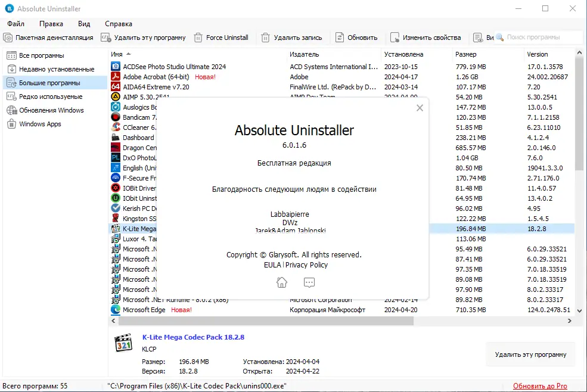Click the Adobe Acrobat icon in list
Image resolution: width=587 pixels, height=392 pixels.
tap(116, 77)
